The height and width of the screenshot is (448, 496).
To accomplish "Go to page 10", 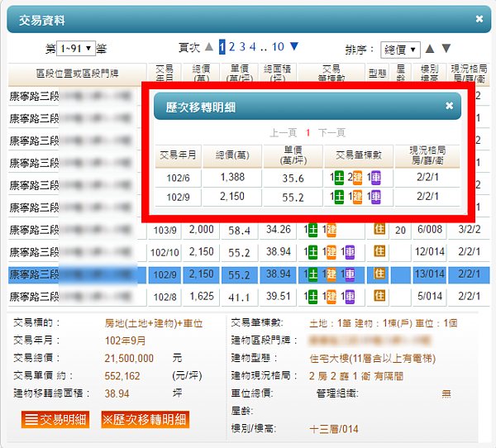I will (278, 47).
